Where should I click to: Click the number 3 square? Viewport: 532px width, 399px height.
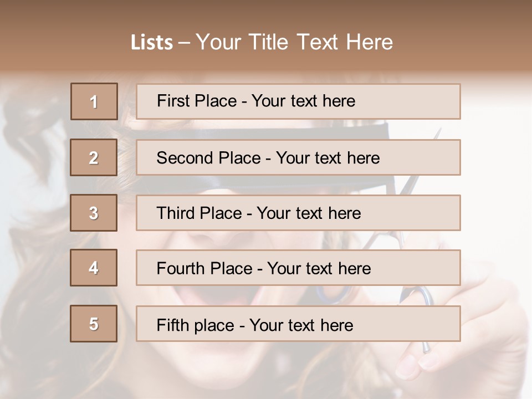point(94,213)
